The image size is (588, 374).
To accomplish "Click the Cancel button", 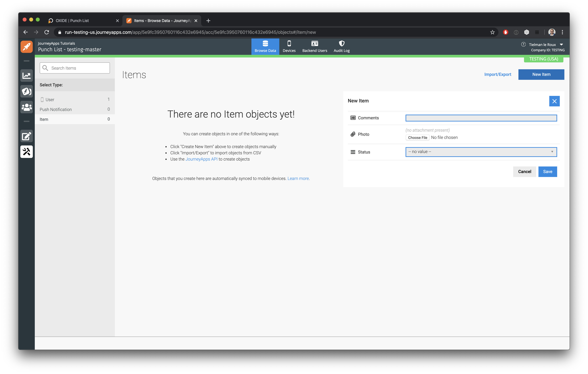I will [x=525, y=172].
